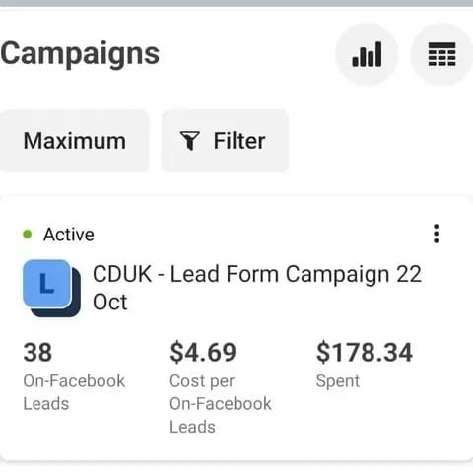Image resolution: width=473 pixels, height=476 pixels.
Task: Switch to the table view icon
Action: click(x=441, y=54)
